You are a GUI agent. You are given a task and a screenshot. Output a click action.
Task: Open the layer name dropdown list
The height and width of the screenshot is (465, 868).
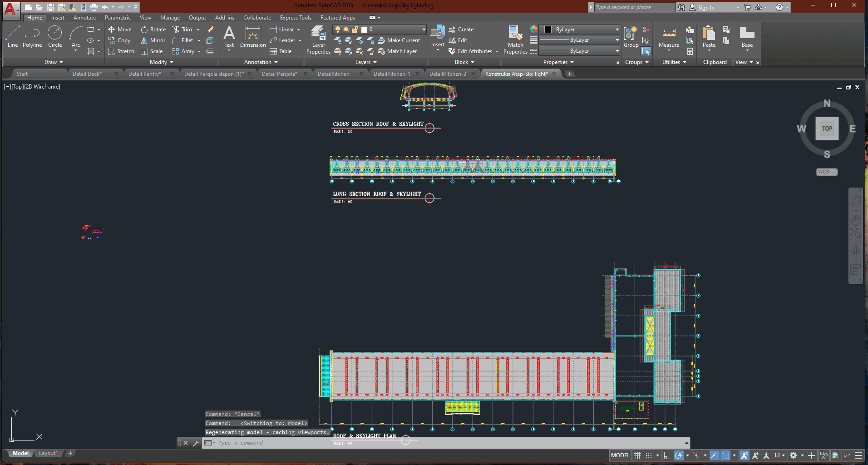(x=423, y=30)
